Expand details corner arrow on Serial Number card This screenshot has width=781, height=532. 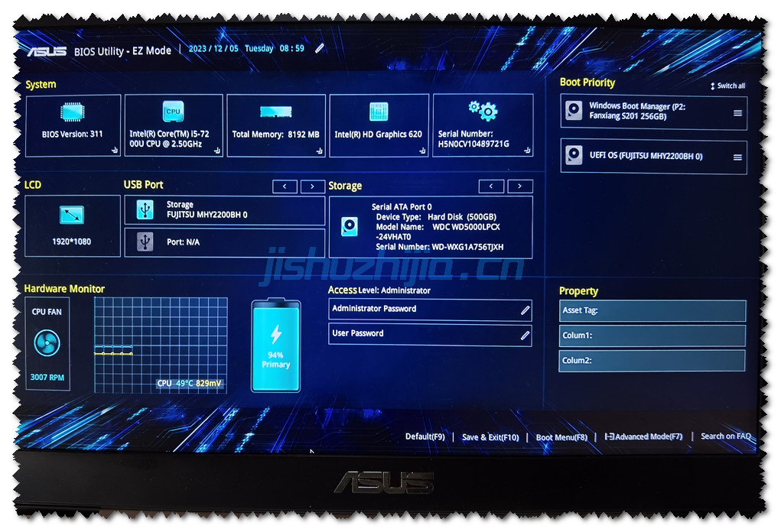(x=527, y=150)
